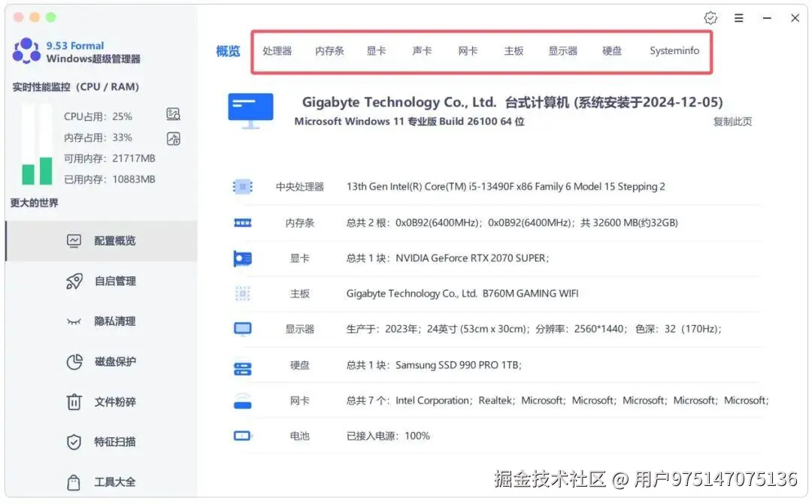Click the 主板 motherboard icon

tap(242, 294)
